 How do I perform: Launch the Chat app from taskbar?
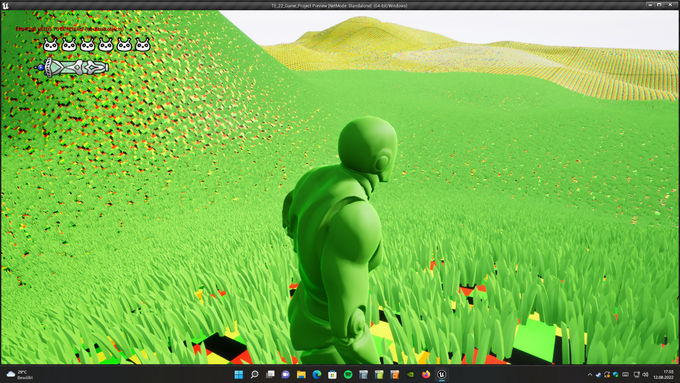pos(285,374)
